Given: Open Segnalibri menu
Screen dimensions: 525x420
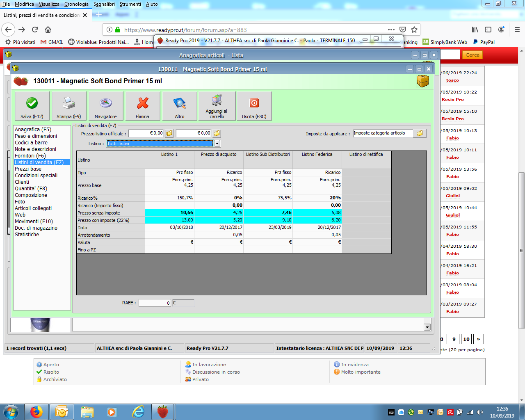Looking at the screenshot, I should 104,4.
